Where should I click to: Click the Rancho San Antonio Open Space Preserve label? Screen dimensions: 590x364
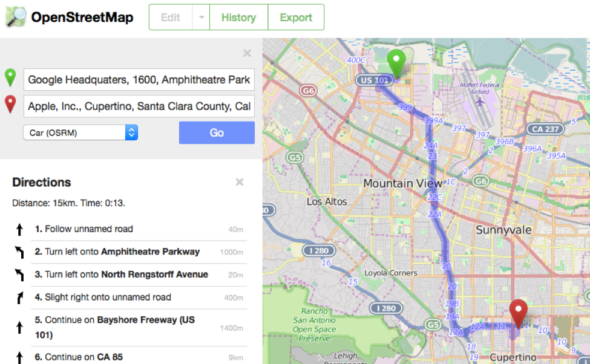coord(314,325)
